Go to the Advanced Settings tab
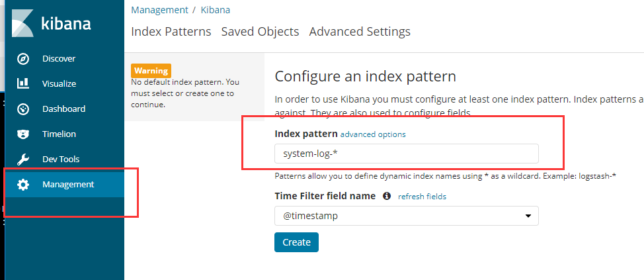The height and width of the screenshot is (280, 644). pos(360,32)
